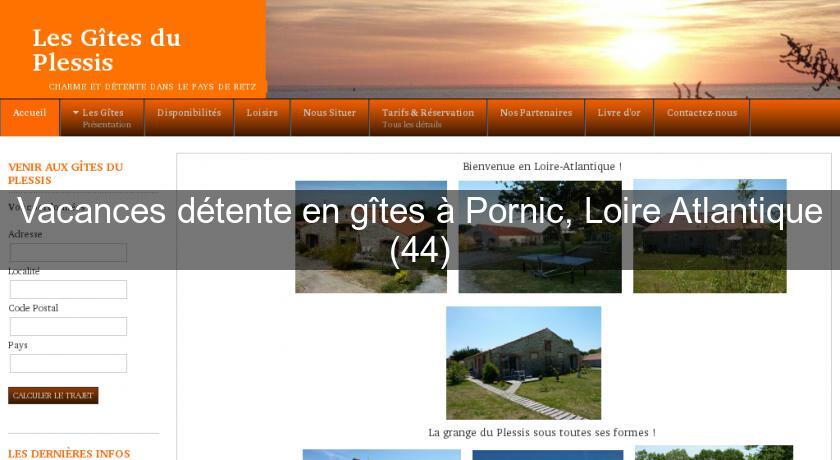Viewport: 840px width, 460px height.
Task: Go to the Loisirs page
Action: coord(262,117)
